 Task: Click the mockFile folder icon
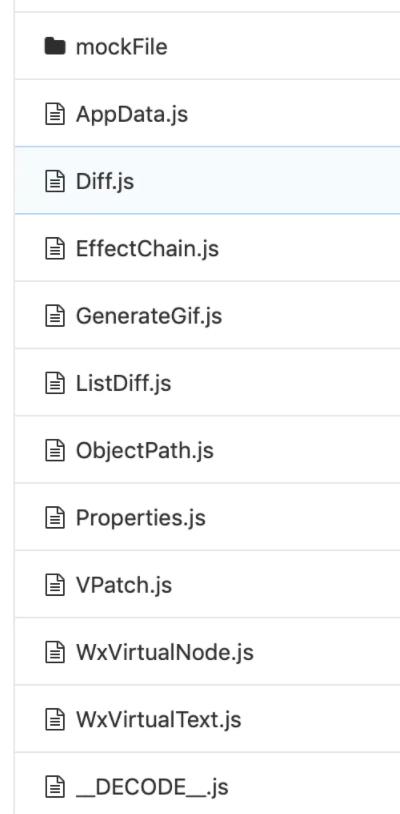[x=55, y=47]
